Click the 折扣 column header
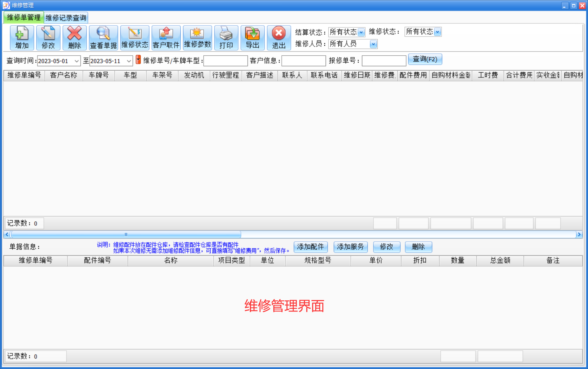Screen dimensions: 588x369 point(420,260)
